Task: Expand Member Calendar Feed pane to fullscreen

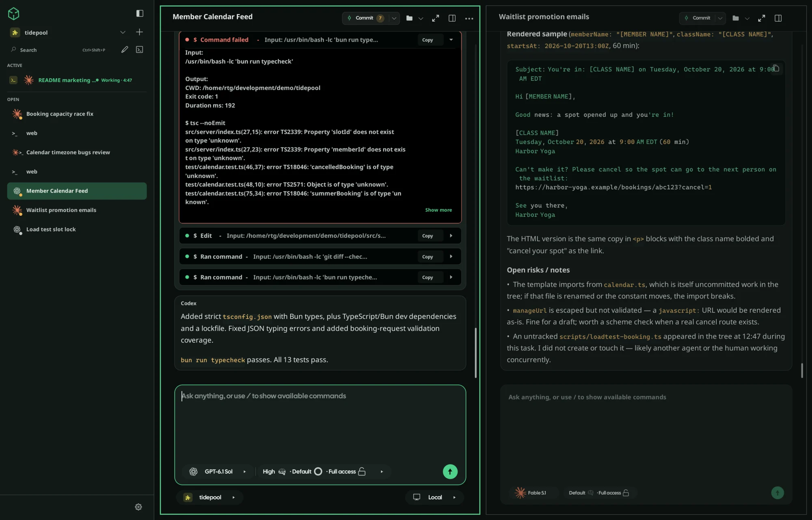Action: tap(436, 18)
